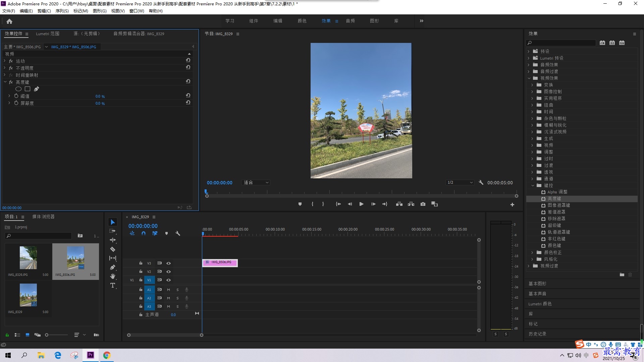Viewport: 644px width, 362px height.
Task: Select the Selection tool arrow
Action: tap(113, 222)
